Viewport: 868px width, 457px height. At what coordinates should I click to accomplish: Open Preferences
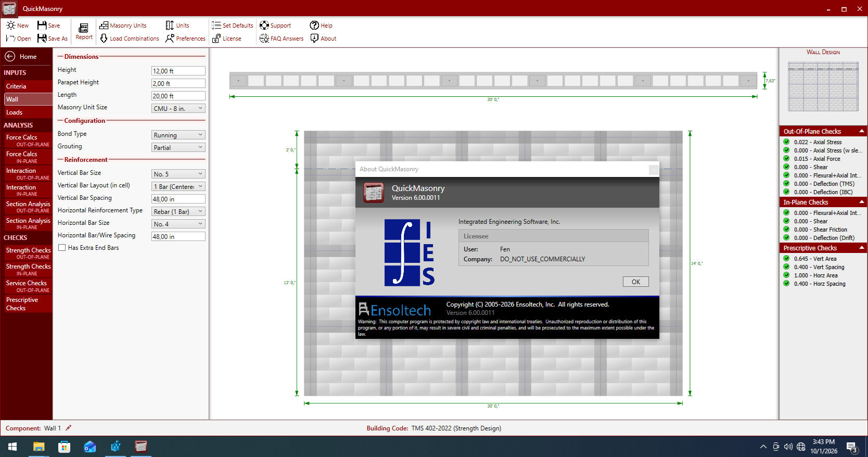click(x=185, y=39)
